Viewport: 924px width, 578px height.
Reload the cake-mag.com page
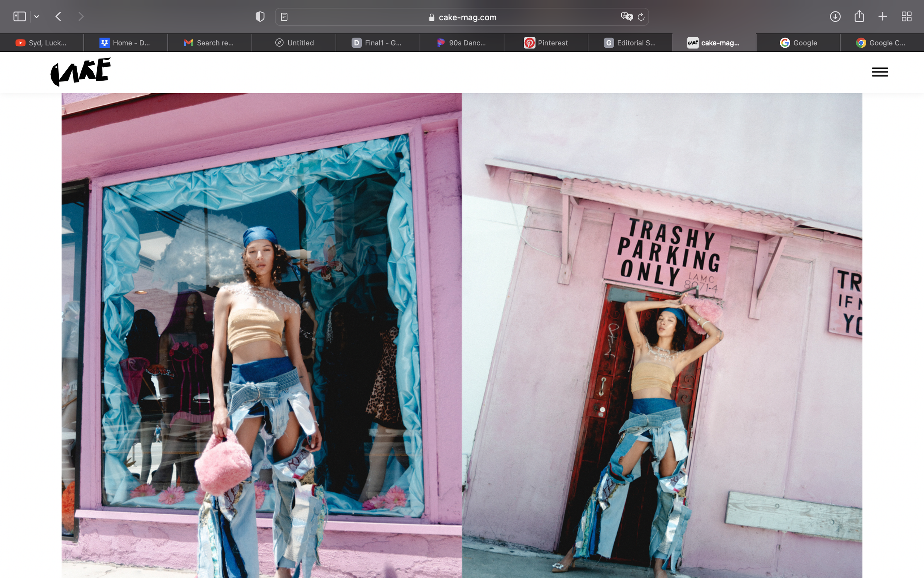pyautogui.click(x=641, y=17)
